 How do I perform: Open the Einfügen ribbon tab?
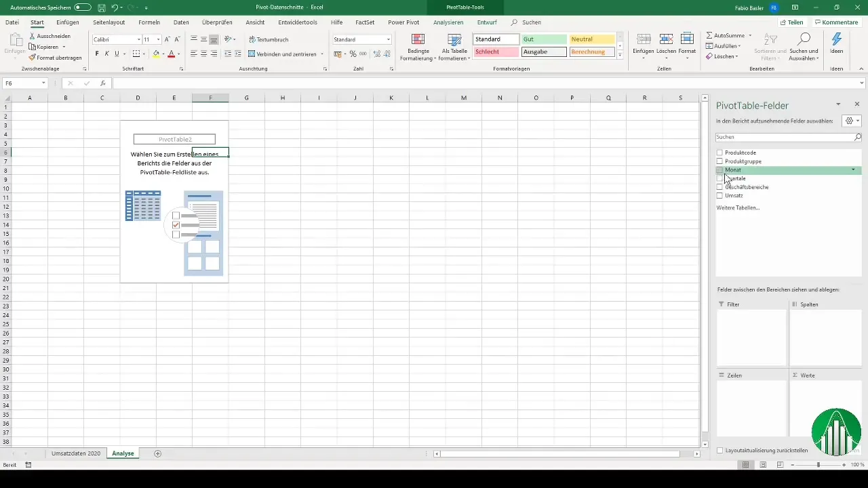pyautogui.click(x=68, y=22)
